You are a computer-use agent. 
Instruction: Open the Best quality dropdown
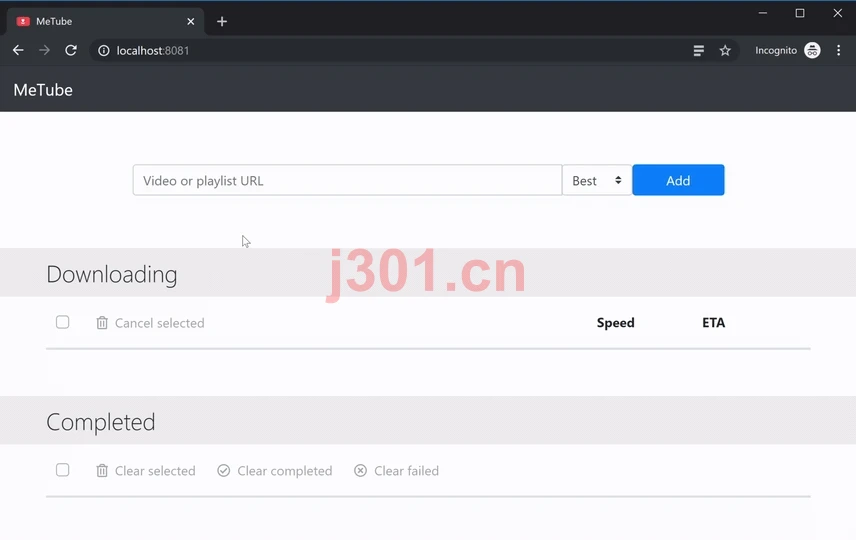coord(597,180)
